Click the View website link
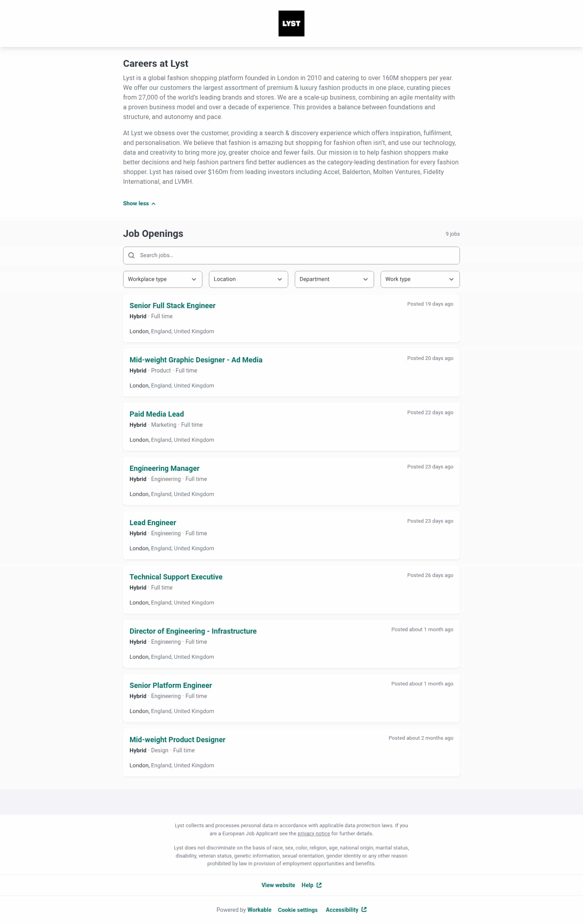 click(278, 885)
